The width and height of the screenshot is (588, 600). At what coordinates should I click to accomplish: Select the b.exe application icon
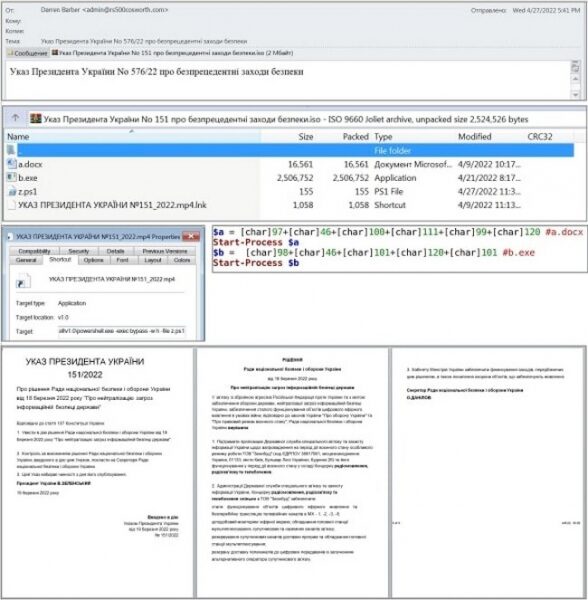pyautogui.click(x=12, y=178)
